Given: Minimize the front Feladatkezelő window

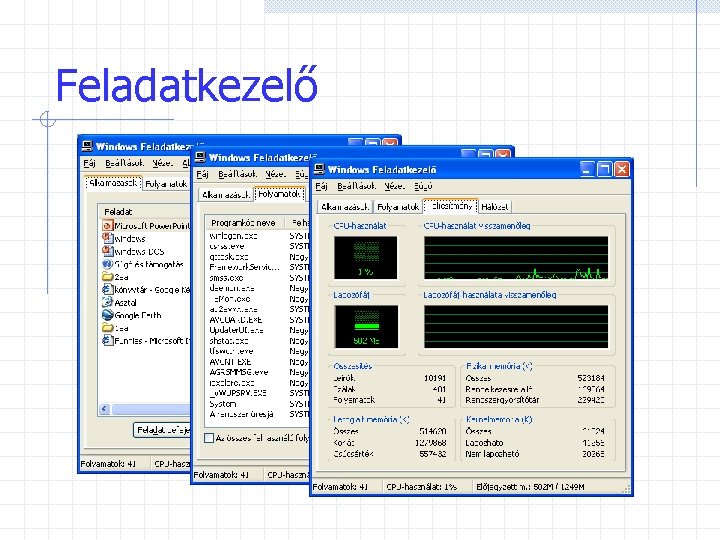Looking at the screenshot, I should 587,169.
